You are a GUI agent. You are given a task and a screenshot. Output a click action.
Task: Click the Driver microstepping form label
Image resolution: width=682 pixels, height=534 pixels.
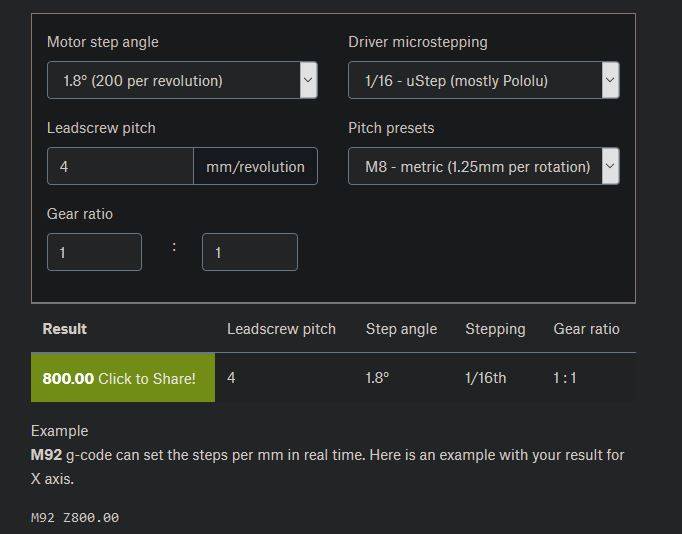417,42
